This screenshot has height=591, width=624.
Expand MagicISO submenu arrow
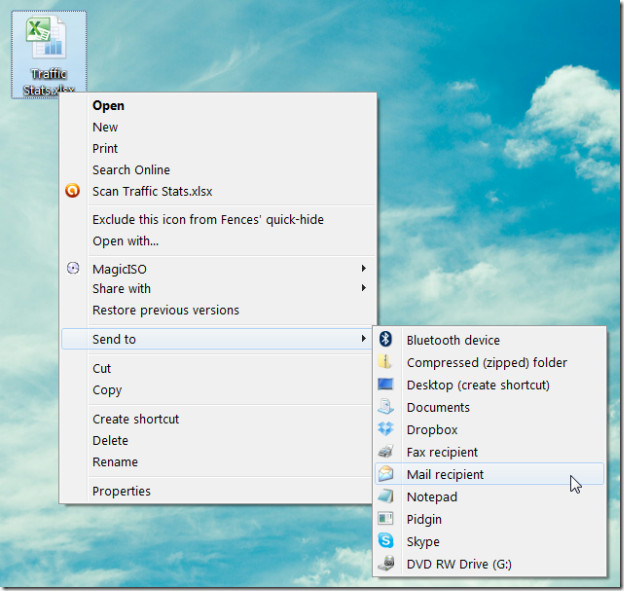click(x=363, y=268)
